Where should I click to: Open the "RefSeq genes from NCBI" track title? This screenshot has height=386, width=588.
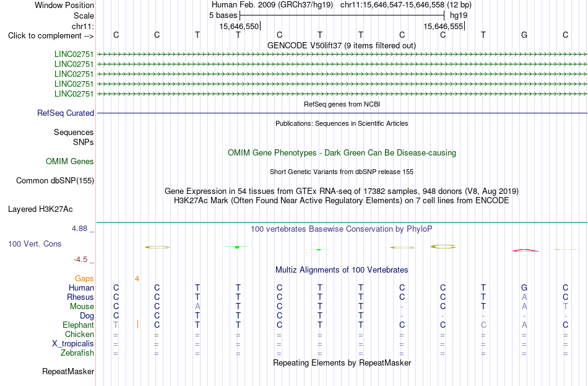coord(342,104)
